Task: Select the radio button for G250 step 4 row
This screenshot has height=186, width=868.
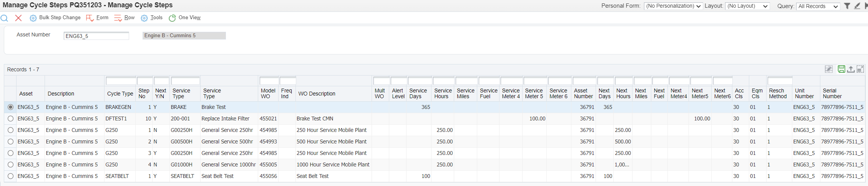Action: click(10, 165)
